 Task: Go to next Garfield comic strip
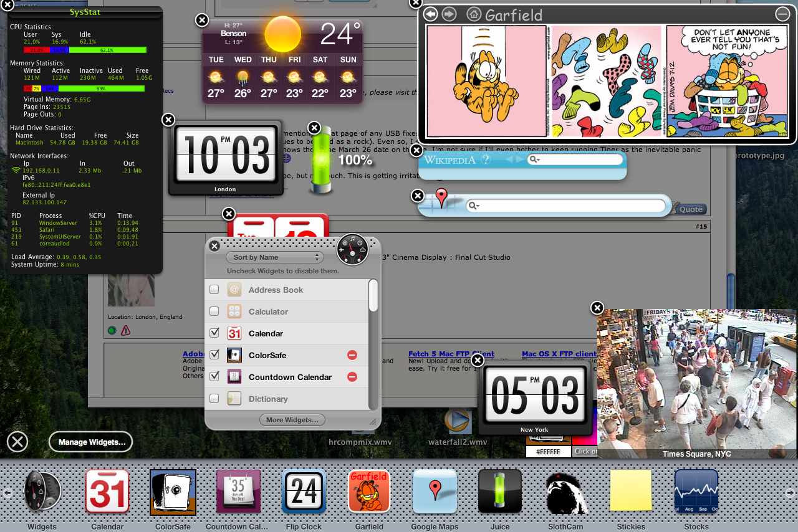(449, 14)
